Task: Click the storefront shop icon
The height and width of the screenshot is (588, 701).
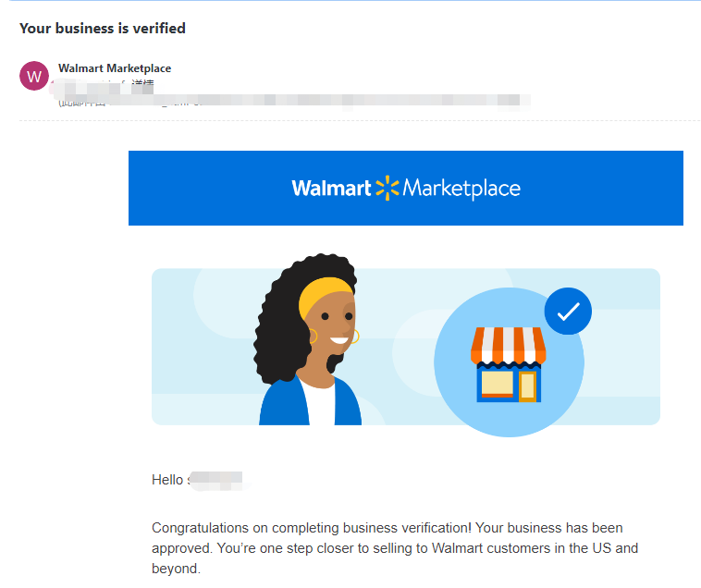Action: [508, 363]
